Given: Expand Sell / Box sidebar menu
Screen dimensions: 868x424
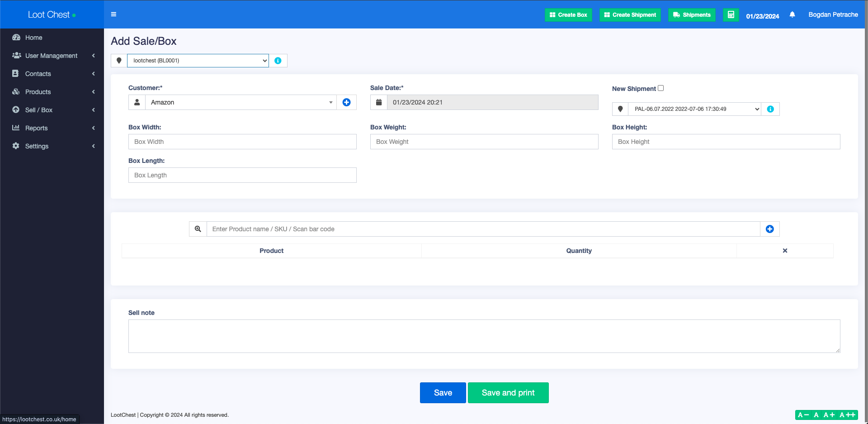Looking at the screenshot, I should coord(52,110).
